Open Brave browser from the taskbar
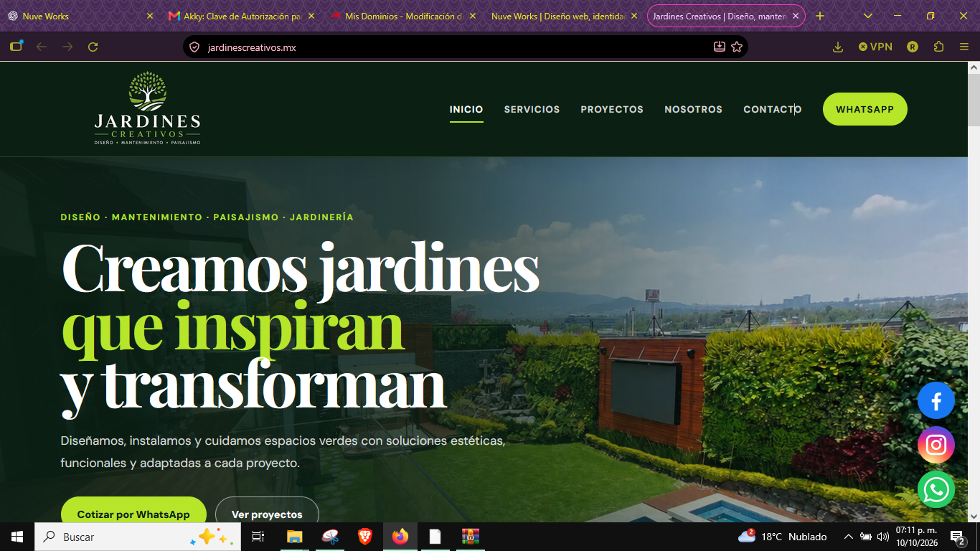The width and height of the screenshot is (980, 551). [365, 537]
